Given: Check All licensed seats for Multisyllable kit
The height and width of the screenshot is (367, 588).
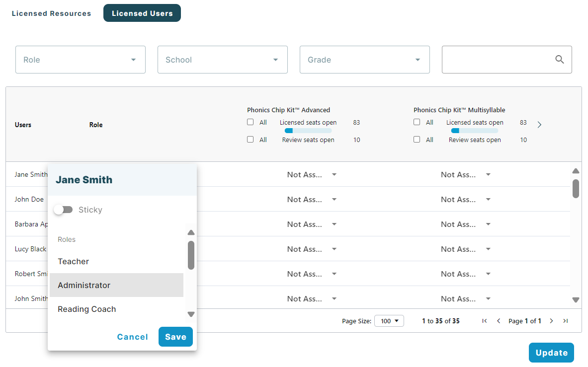Looking at the screenshot, I should click(x=417, y=122).
